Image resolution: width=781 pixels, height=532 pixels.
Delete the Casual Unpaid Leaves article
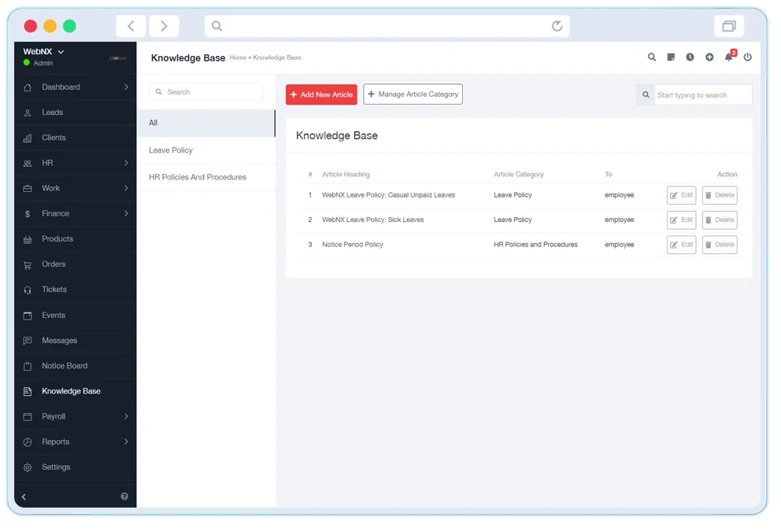(720, 195)
